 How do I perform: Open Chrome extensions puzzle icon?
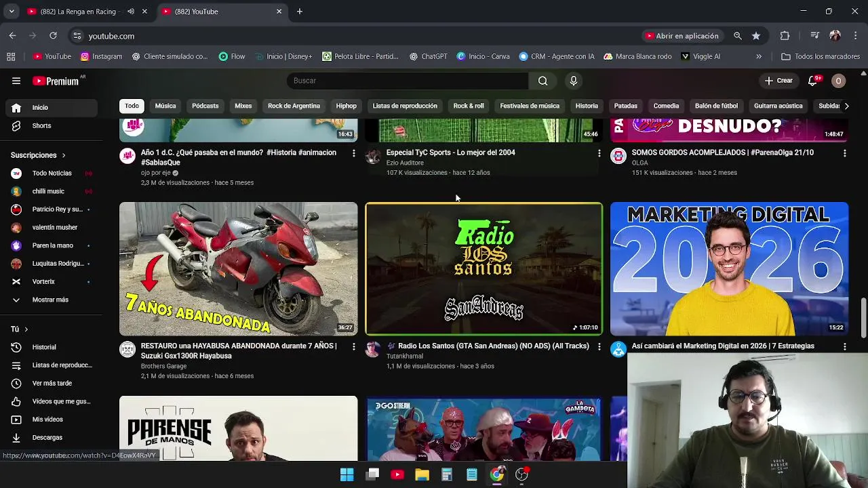(785, 36)
